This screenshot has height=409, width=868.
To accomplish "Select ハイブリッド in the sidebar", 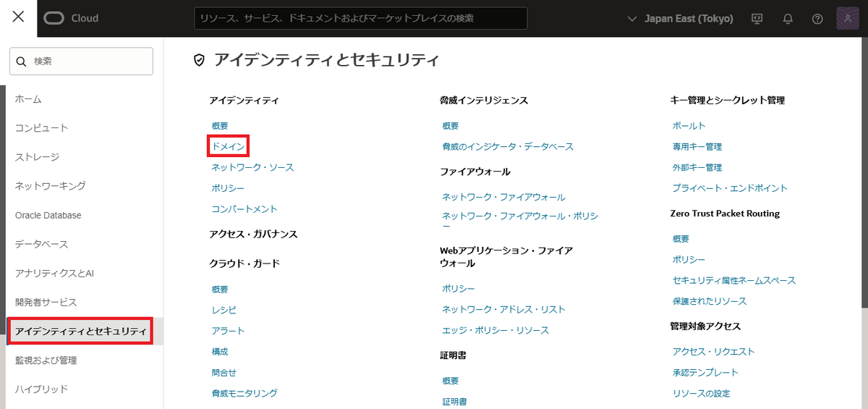I will tap(41, 389).
